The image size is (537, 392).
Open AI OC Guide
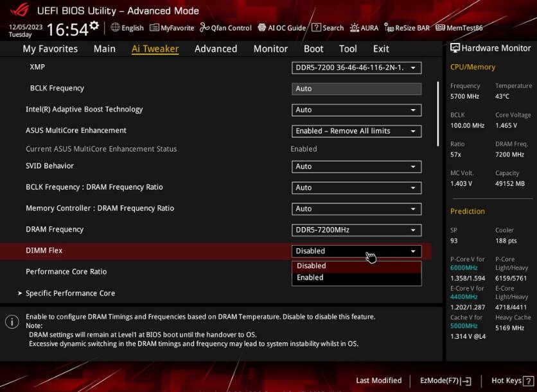(x=281, y=28)
